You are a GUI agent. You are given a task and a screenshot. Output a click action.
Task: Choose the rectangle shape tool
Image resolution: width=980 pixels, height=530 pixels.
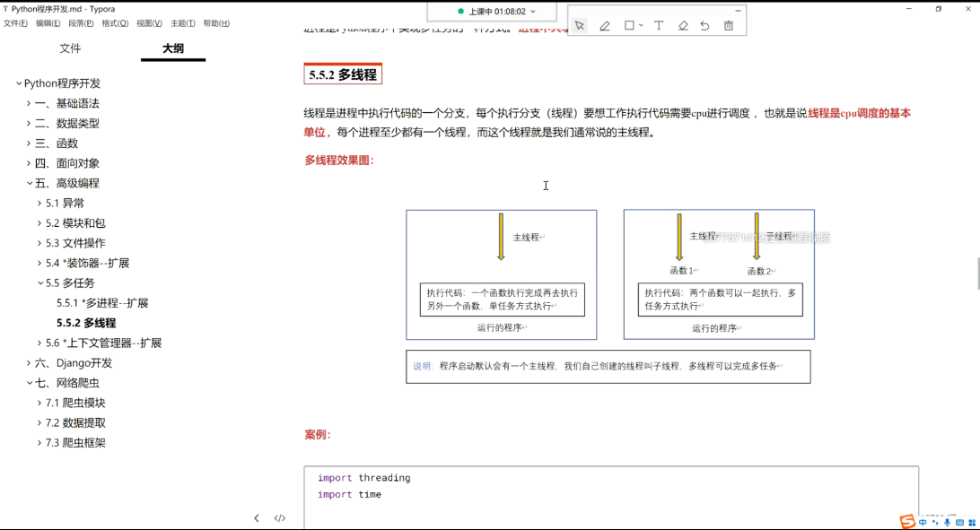click(x=629, y=26)
